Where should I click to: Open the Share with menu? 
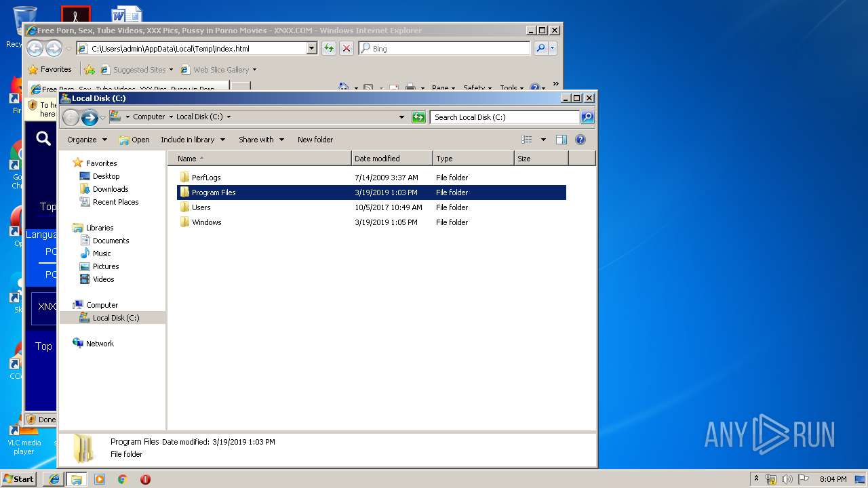261,140
